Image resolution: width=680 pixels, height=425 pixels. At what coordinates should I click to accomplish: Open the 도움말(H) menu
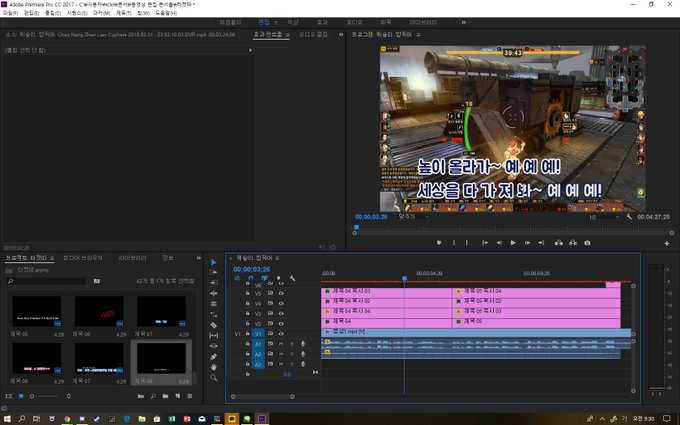pyautogui.click(x=166, y=13)
